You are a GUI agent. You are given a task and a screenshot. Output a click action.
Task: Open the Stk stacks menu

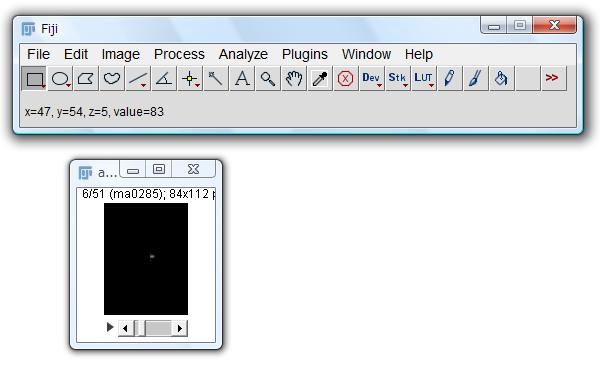click(x=398, y=78)
